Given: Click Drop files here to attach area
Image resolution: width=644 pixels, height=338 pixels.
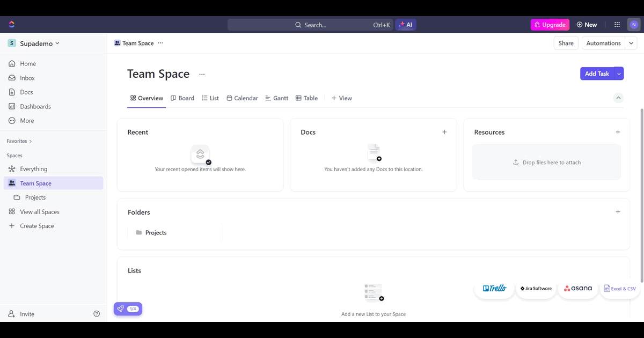Looking at the screenshot, I should point(546,162).
